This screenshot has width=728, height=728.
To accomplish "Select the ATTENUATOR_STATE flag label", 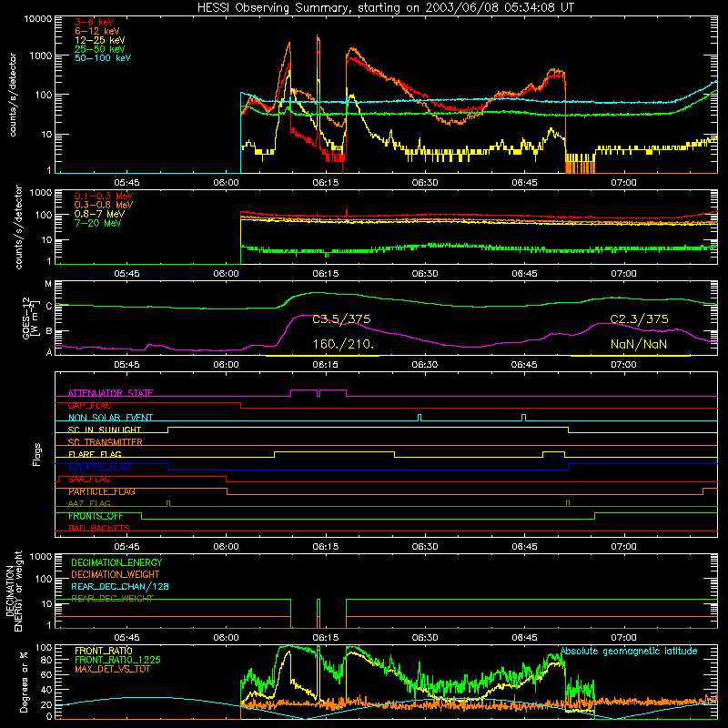I will [x=110, y=393].
